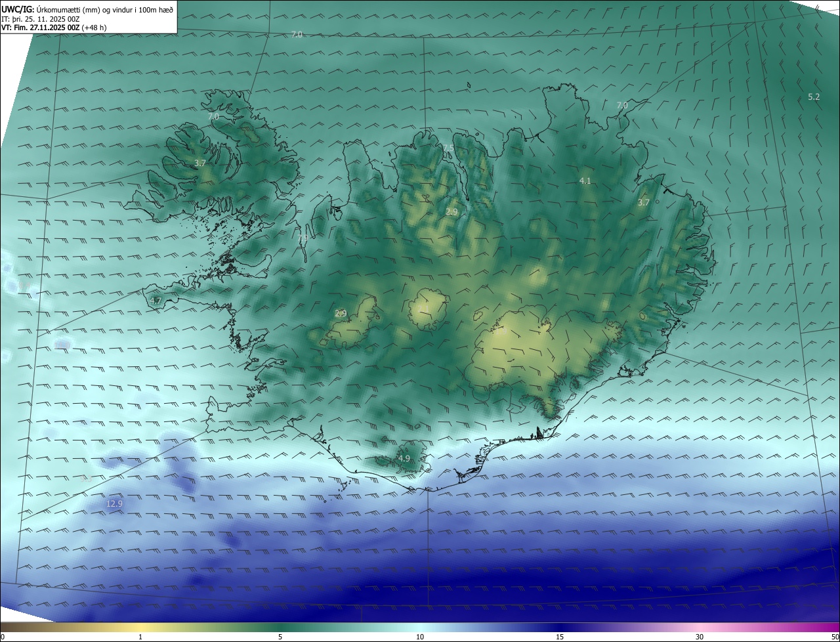Pick the pale pink color above the 30 label
Screen dimensions: 840x642
tap(700, 627)
